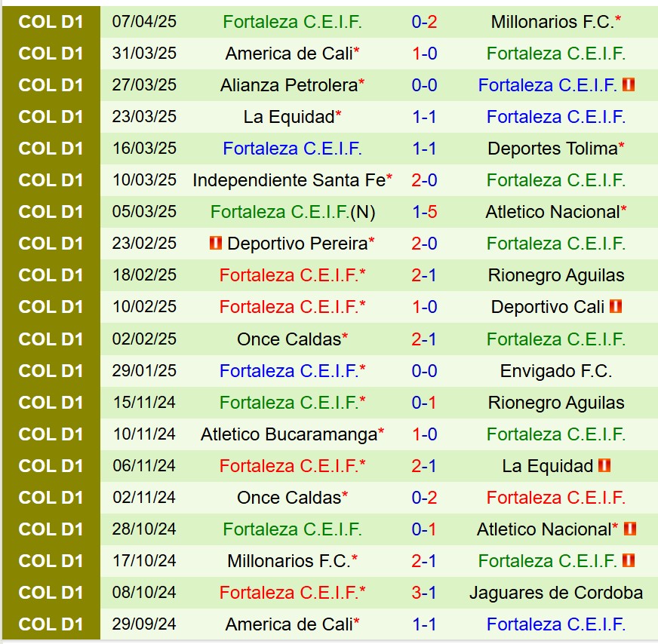658x644 pixels.
Task: Click Deportes Tolima team name
Action: tap(552, 149)
